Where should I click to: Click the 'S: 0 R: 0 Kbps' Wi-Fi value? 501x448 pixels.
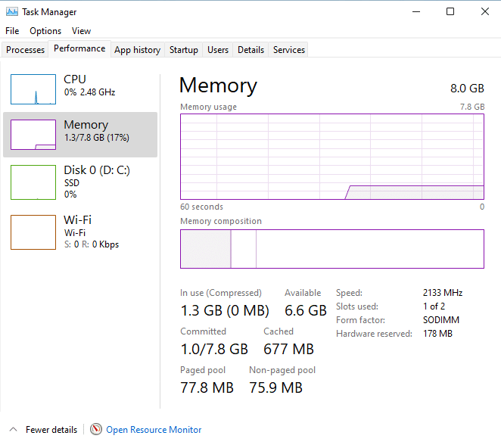coord(92,244)
